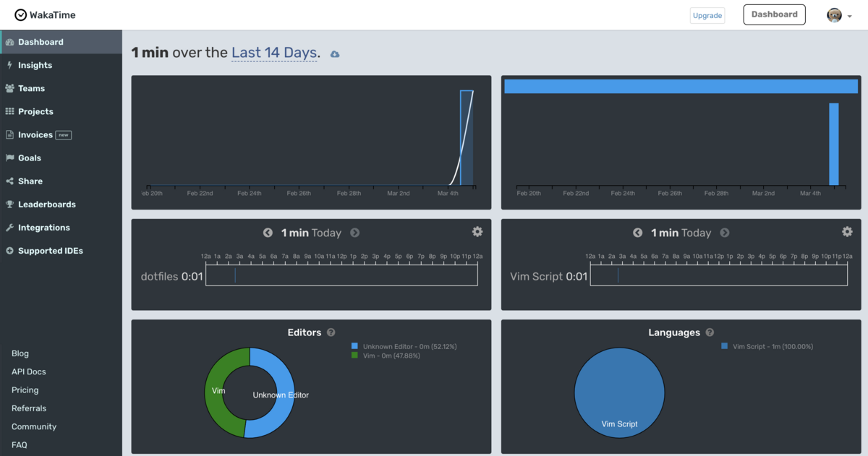
Task: Click the Invoices document icon
Action: click(x=9, y=134)
